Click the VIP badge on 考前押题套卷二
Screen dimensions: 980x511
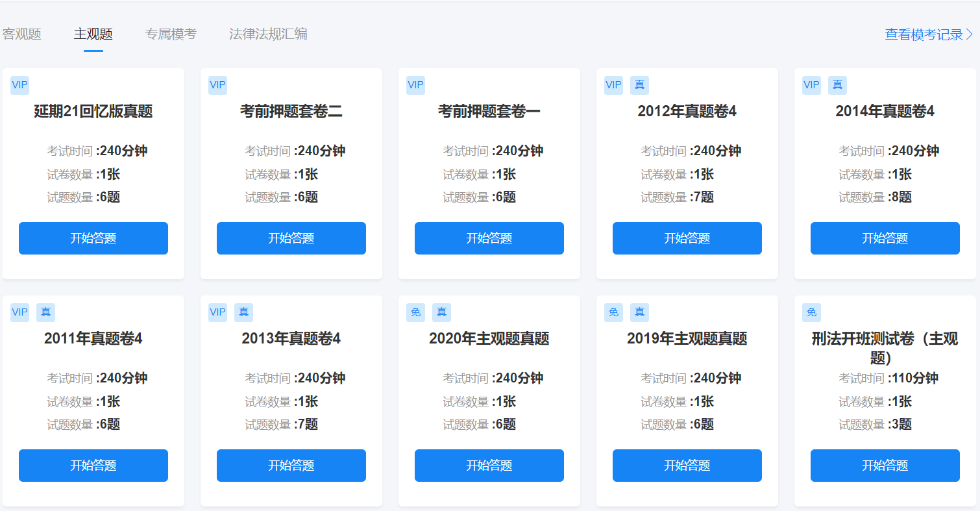(x=217, y=85)
